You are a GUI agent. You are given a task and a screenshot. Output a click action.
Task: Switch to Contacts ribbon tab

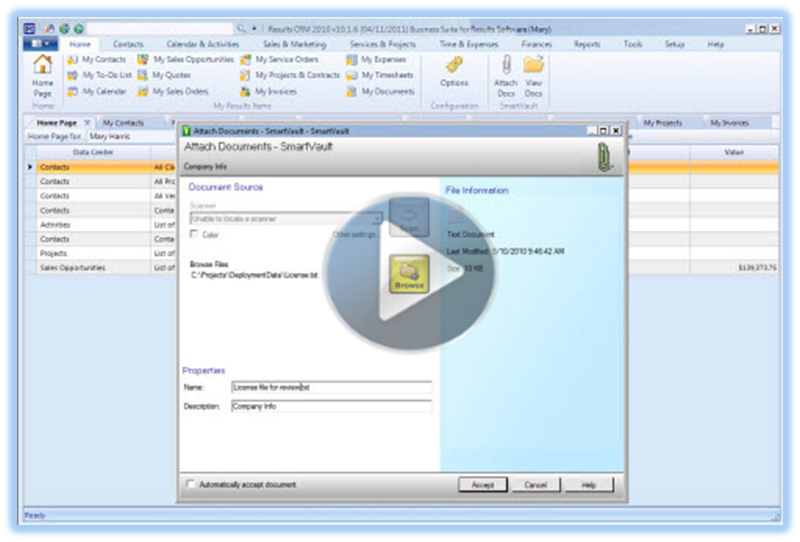(x=128, y=44)
